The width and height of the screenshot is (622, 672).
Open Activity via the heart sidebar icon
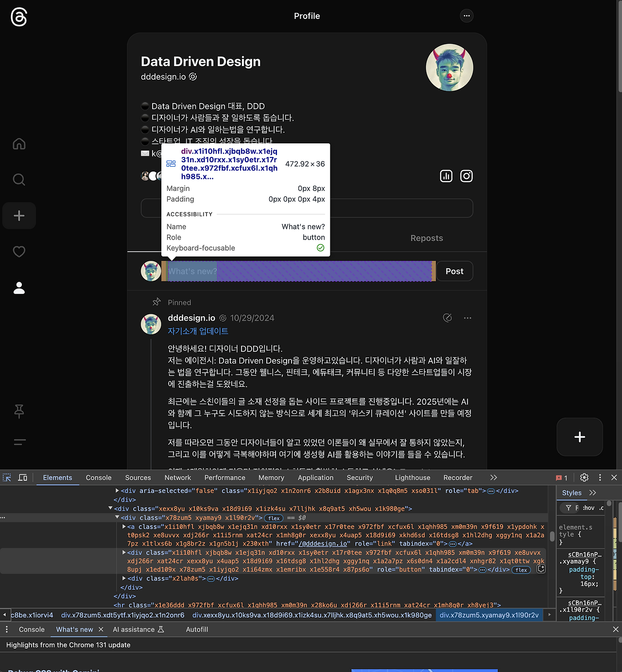coord(18,251)
